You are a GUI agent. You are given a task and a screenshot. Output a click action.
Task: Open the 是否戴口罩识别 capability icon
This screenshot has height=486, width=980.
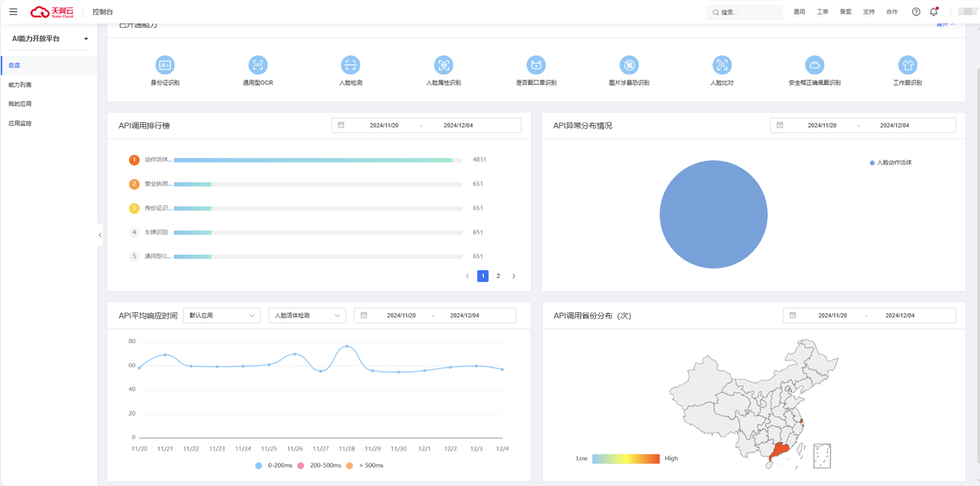pos(536,65)
